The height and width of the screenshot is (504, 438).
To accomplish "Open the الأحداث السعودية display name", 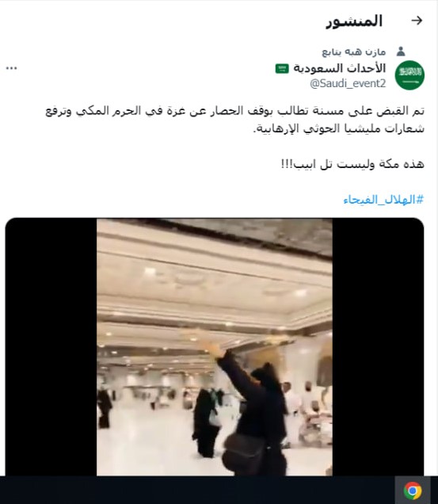I will coord(339,68).
